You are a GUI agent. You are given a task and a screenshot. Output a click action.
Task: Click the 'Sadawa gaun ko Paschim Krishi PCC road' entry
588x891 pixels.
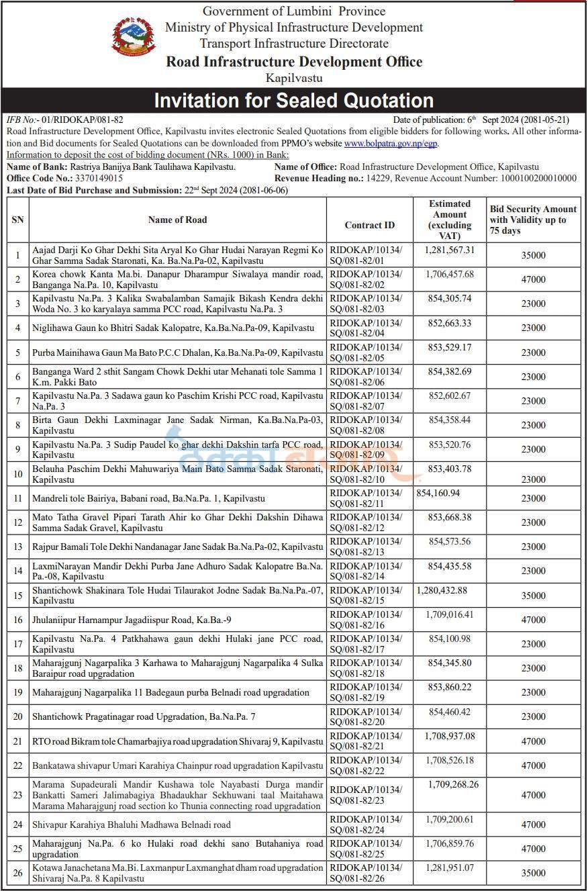[178, 401]
